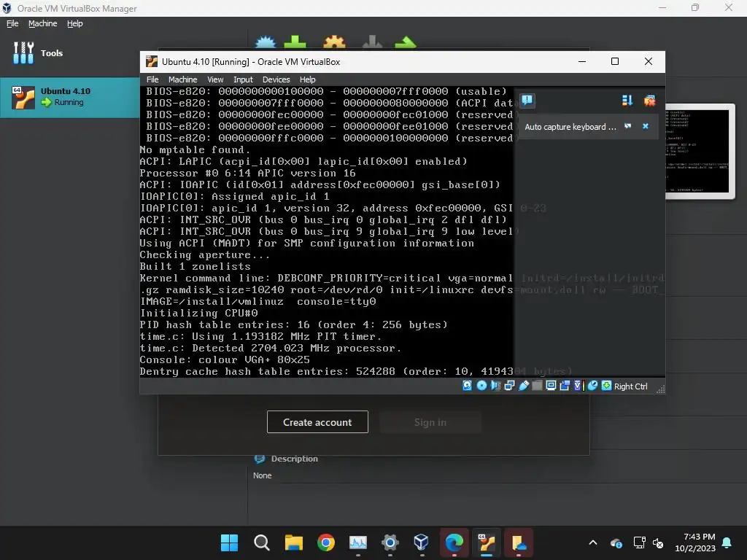Click the Auto capture keyboard notification text

point(570,127)
